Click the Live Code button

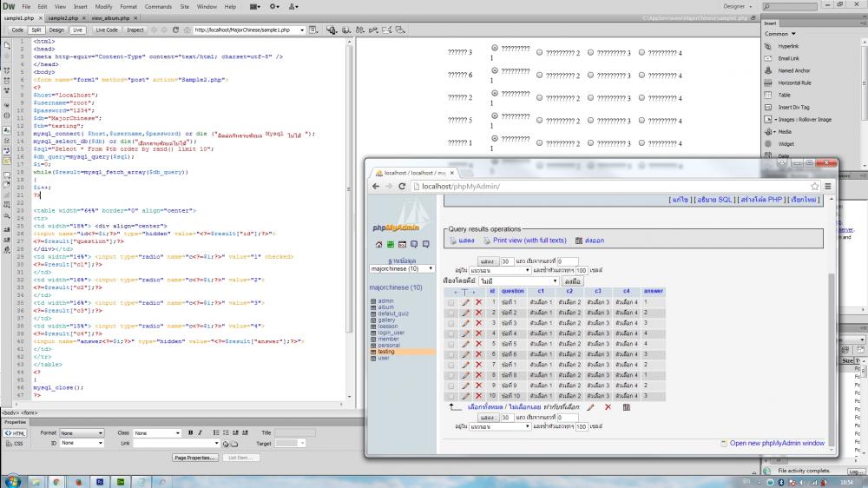(106, 30)
